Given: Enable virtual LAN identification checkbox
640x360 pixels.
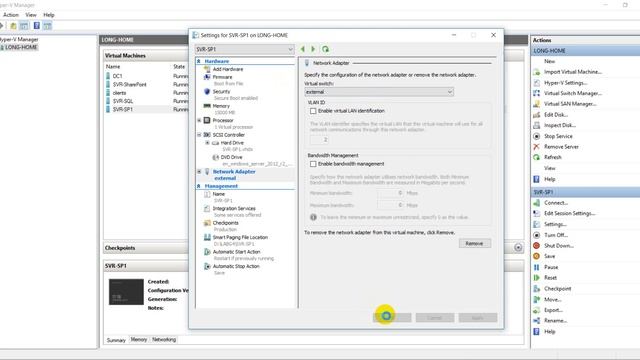Looking at the screenshot, I should 313,111.
